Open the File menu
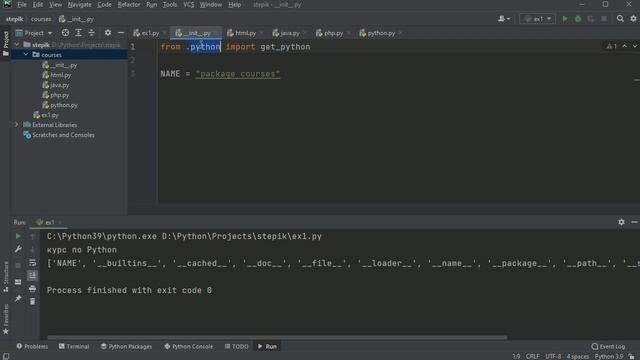This screenshot has width=640, height=360. point(22,4)
